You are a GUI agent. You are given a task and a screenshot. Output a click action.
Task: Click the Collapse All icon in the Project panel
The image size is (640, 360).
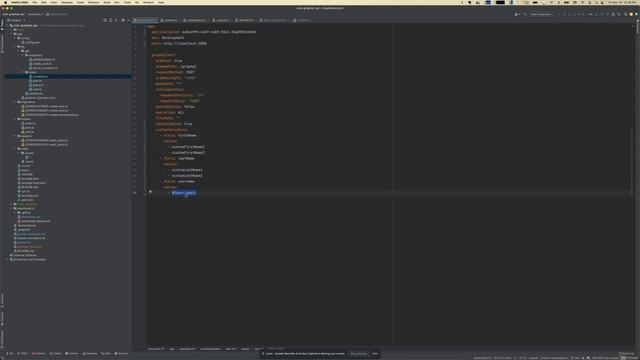[x=116, y=20]
